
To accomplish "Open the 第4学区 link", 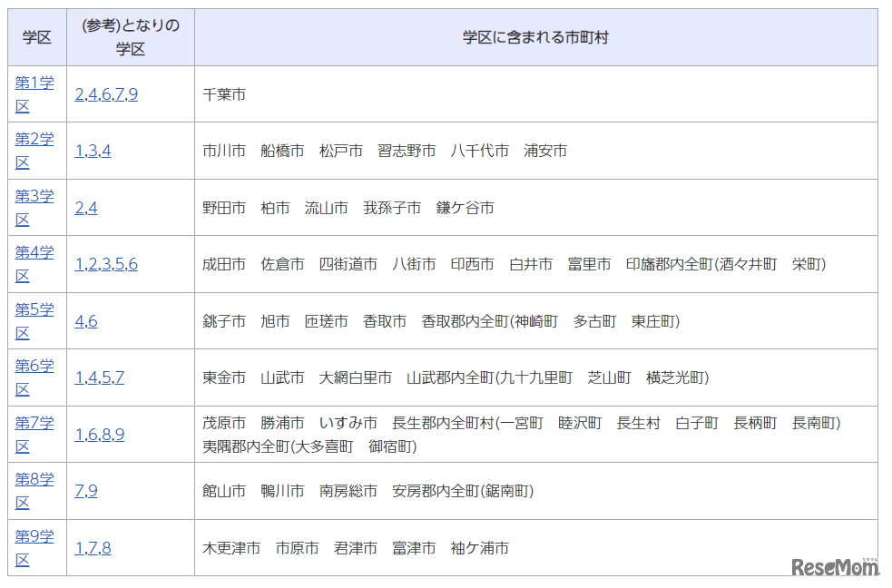I will click(x=35, y=263).
